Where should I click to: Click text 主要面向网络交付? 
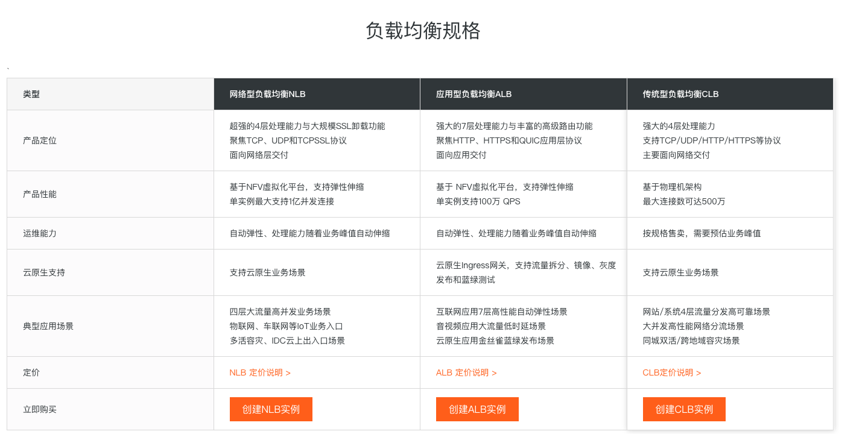click(x=677, y=155)
